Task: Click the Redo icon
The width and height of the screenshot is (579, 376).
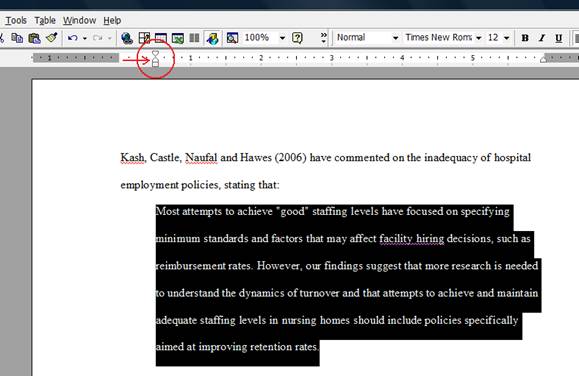Action: [x=97, y=38]
